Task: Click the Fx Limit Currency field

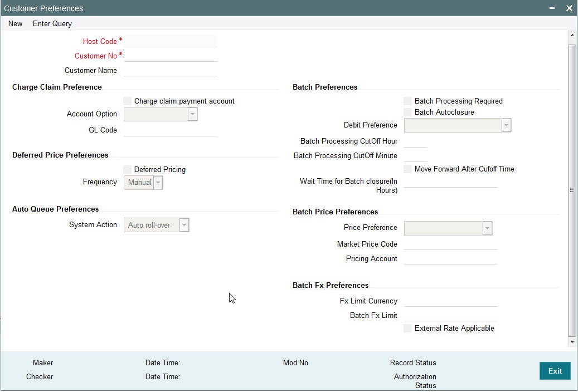Action: coord(451,301)
